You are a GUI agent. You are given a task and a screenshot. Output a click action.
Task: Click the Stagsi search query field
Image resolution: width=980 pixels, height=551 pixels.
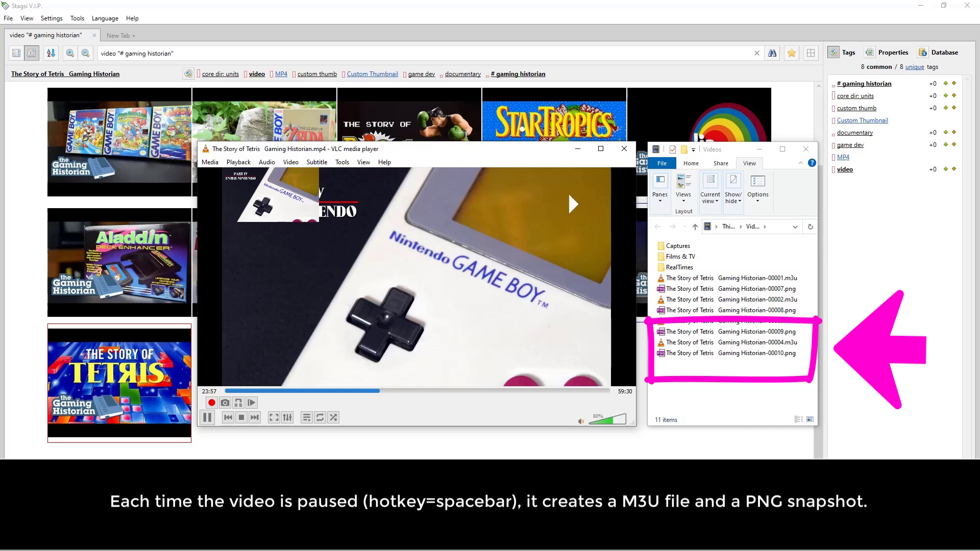(x=424, y=53)
